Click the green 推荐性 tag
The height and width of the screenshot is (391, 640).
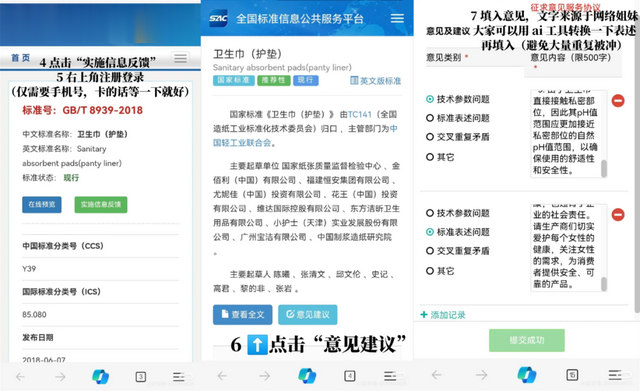pos(273,80)
